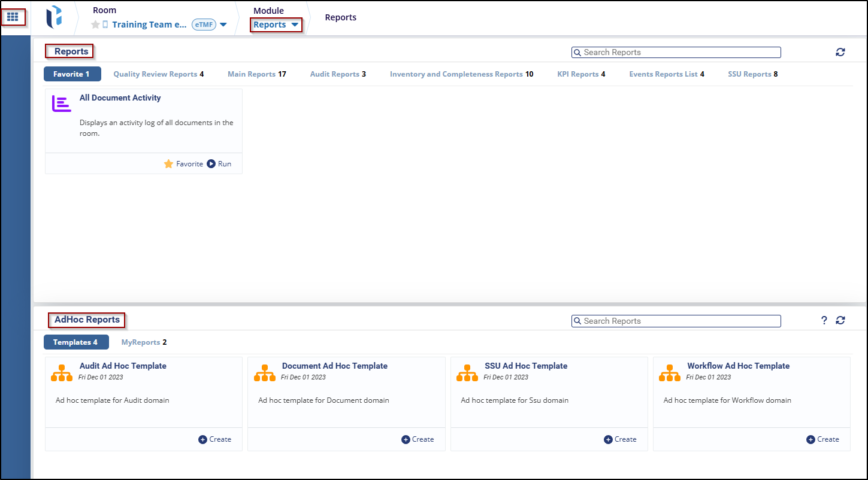Expand the Room selection dropdown arrow
The image size is (868, 480).
point(223,25)
